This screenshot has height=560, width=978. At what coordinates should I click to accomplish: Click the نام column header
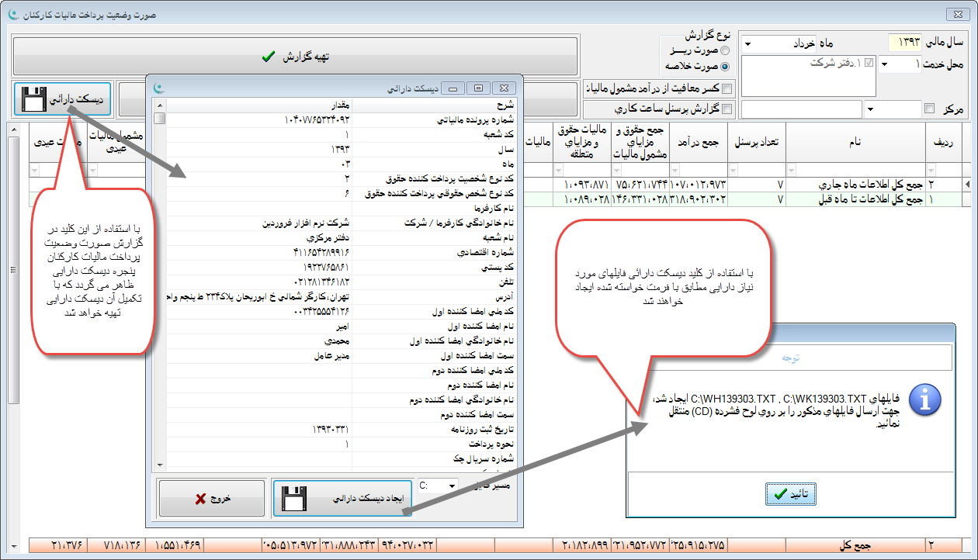point(856,142)
